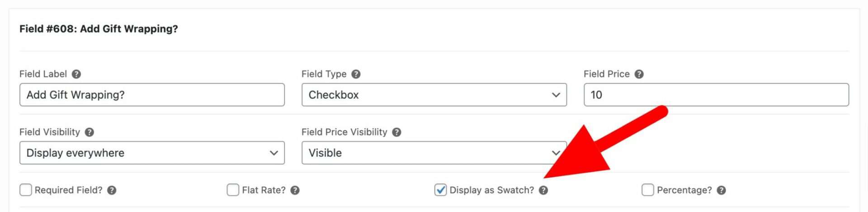Show the Percentage? help question mark
Viewport: 868px width, 212px height.
721,190
